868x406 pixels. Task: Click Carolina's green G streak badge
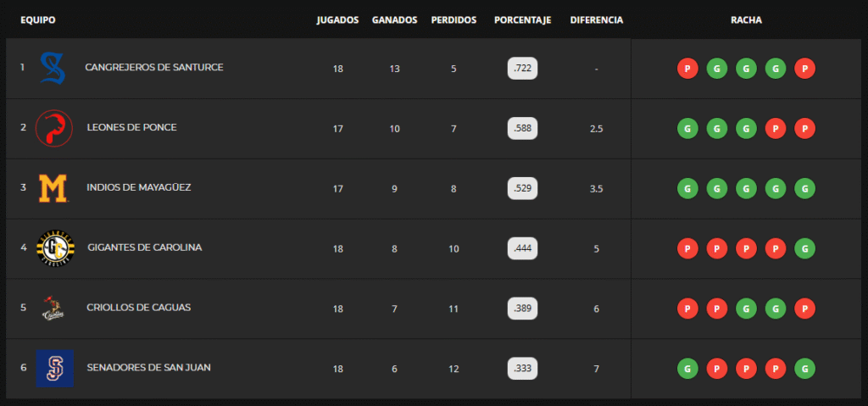coord(804,248)
